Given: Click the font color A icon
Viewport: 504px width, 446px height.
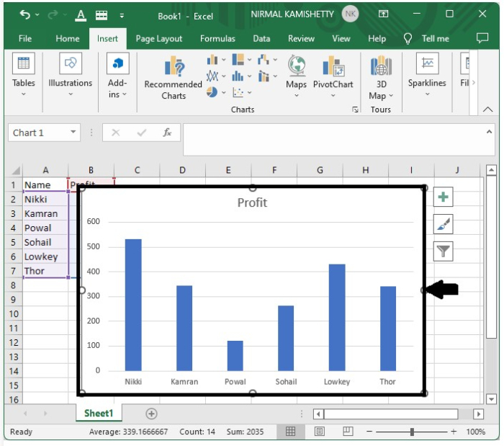Looking at the screenshot, I should pos(81,15).
